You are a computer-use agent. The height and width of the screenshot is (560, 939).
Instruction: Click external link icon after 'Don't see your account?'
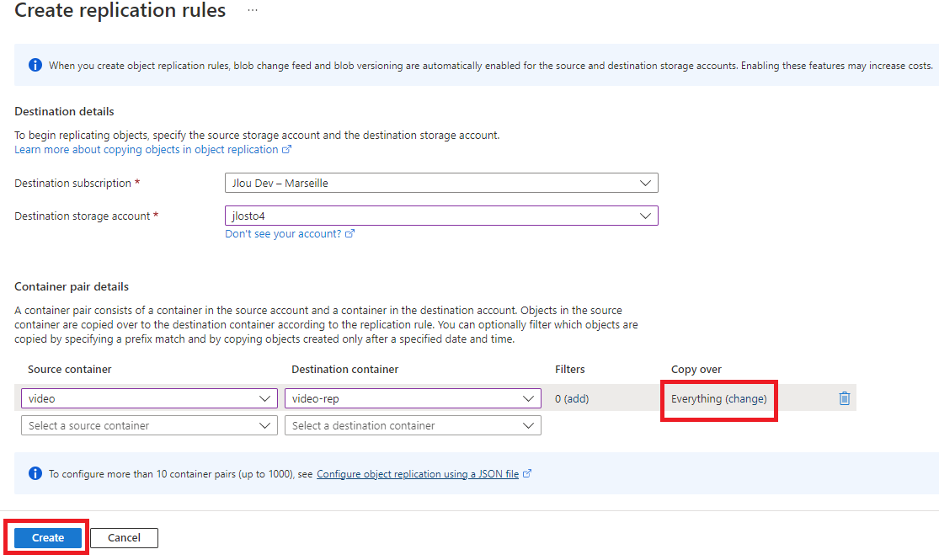coord(349,233)
